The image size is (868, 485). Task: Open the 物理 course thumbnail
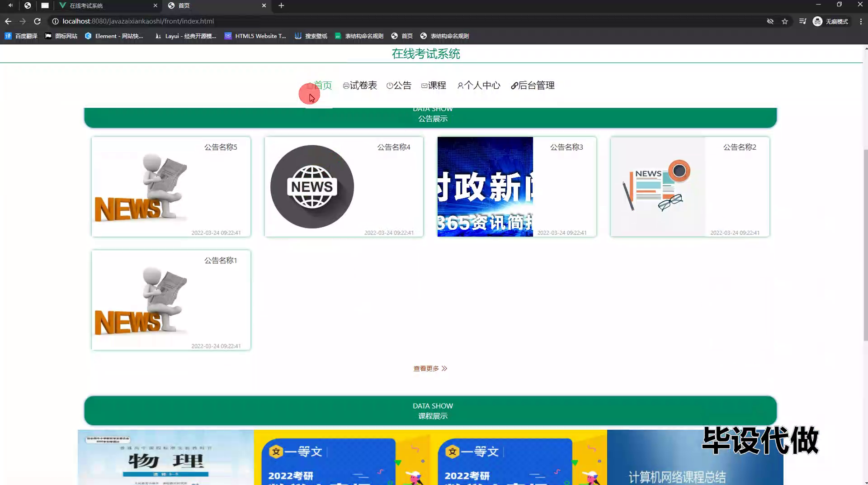click(x=165, y=457)
